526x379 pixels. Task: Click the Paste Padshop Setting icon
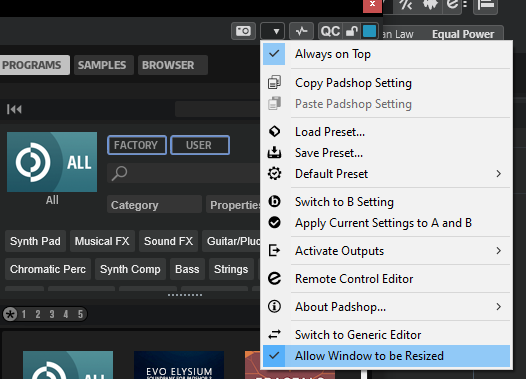point(274,104)
